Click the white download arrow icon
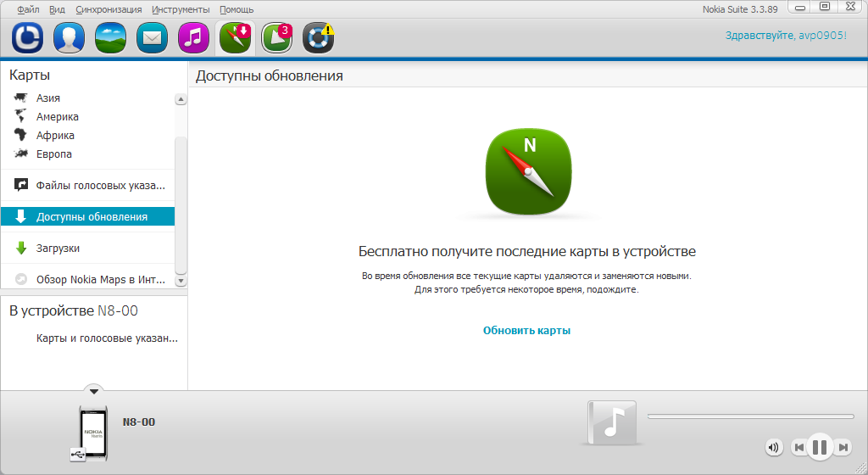This screenshot has height=475, width=868. tap(21, 216)
